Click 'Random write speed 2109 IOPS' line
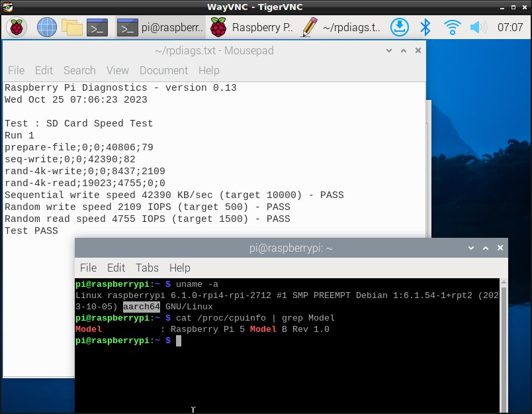532x414 pixels. [x=148, y=207]
